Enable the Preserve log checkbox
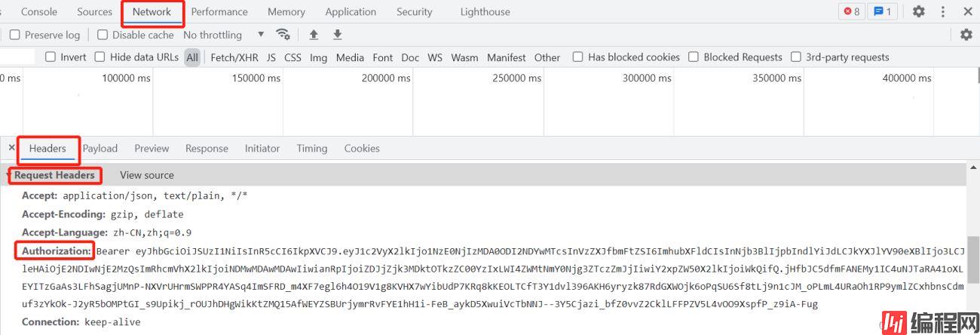This screenshot has width=980, height=335. pyautogui.click(x=14, y=35)
